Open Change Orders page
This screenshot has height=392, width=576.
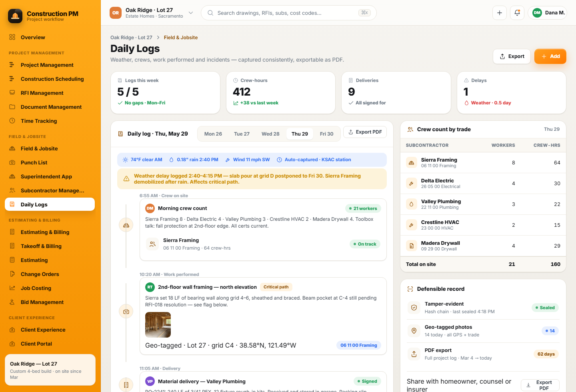50,274
